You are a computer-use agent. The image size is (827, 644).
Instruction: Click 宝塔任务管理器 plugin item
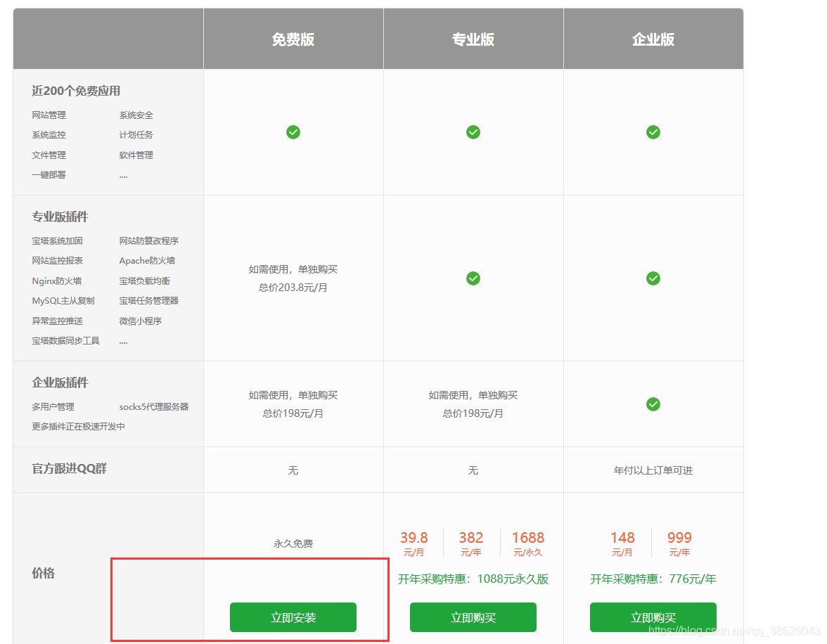[x=149, y=301]
